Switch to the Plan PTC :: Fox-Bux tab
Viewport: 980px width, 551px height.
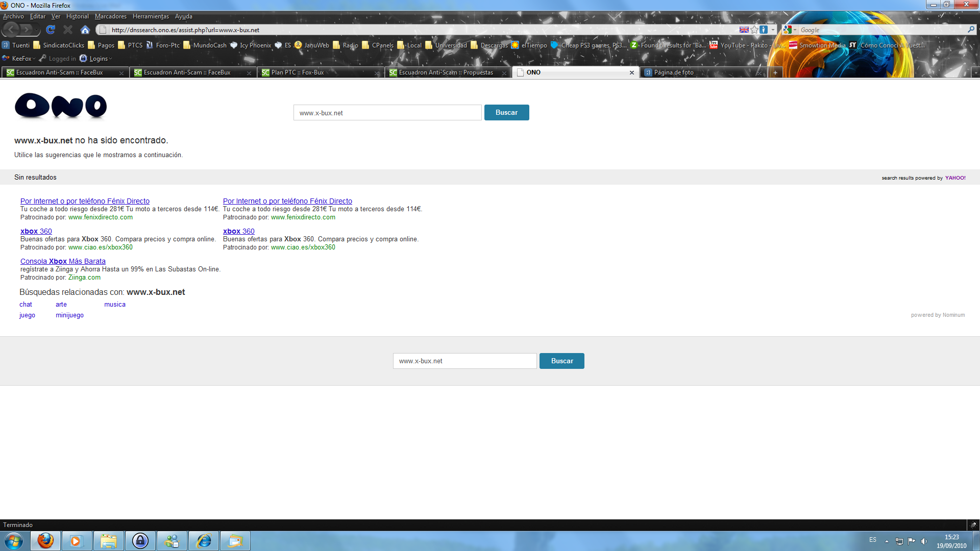[320, 72]
